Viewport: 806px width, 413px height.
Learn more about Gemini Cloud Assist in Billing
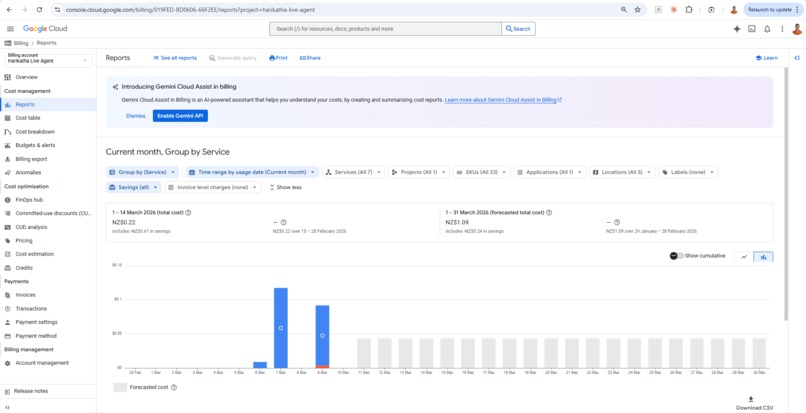click(x=503, y=100)
